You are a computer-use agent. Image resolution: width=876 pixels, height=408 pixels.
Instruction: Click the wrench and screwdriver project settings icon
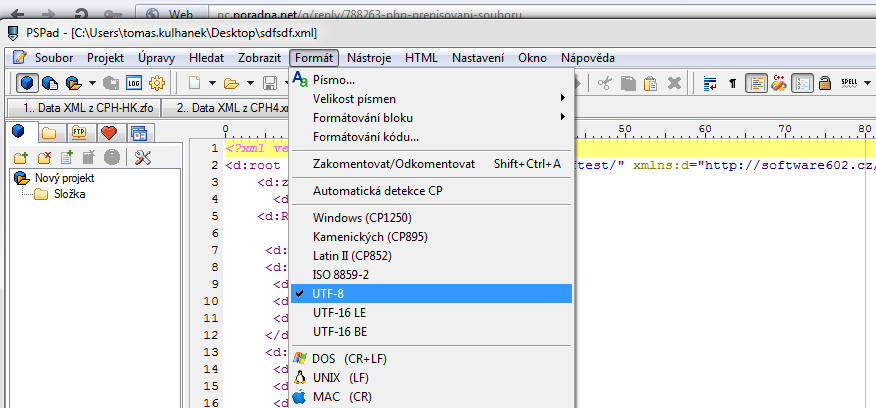143,158
